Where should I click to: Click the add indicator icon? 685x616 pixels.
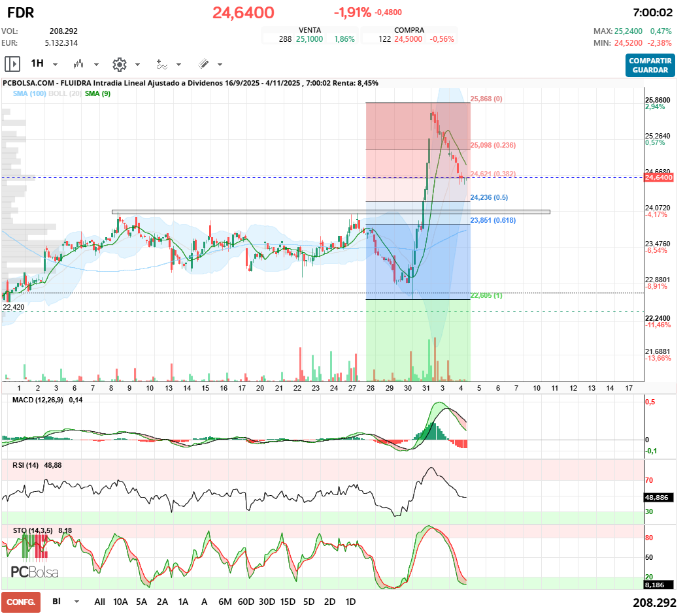[161, 64]
